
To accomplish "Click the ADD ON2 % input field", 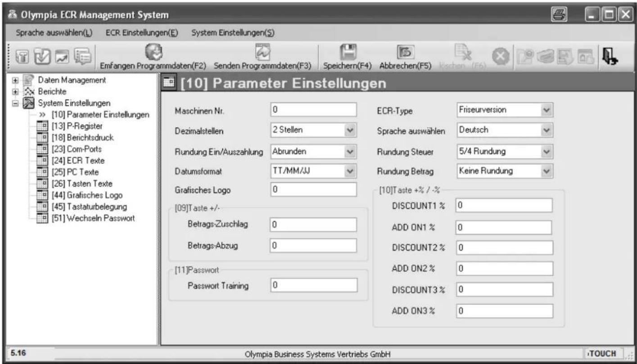I will click(x=504, y=269).
